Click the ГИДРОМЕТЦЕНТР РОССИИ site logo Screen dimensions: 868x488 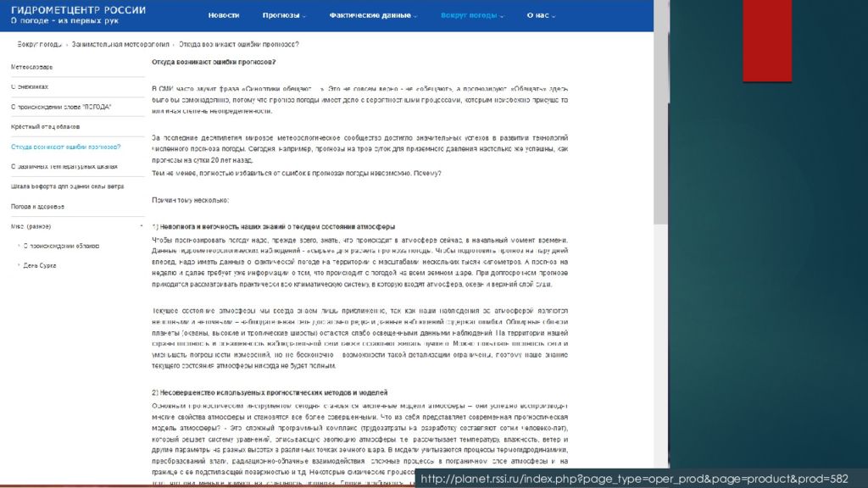[78, 15]
